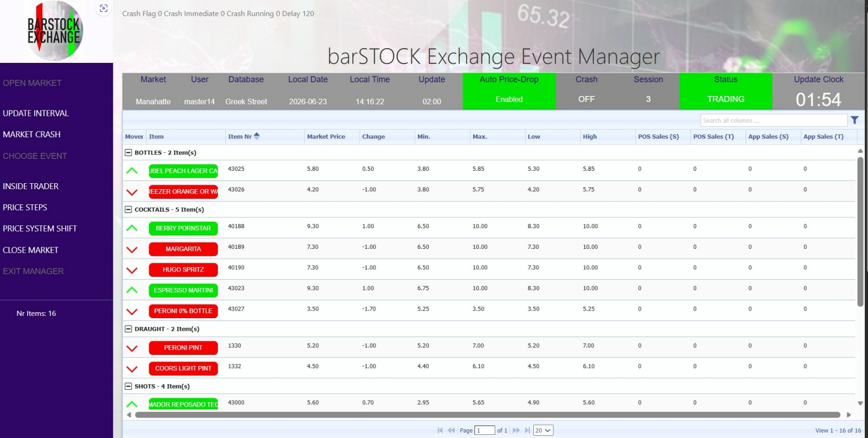Sort by the App Sales (T) column header
The image size is (868, 438).
pyautogui.click(x=824, y=137)
